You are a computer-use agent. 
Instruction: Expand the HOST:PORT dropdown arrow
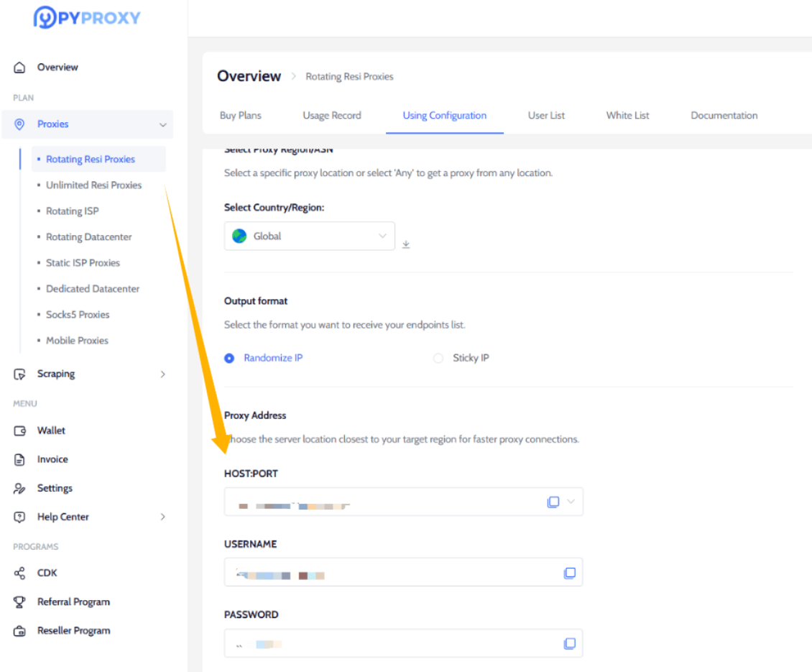[571, 502]
